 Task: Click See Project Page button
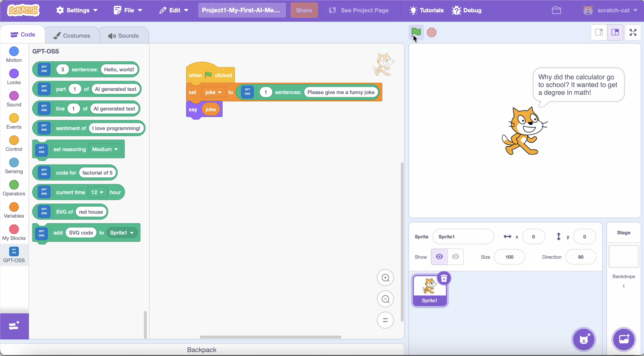358,10
